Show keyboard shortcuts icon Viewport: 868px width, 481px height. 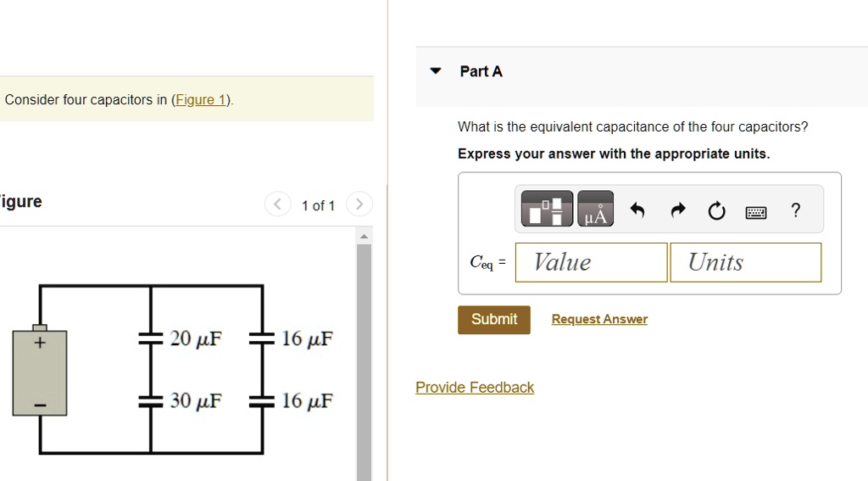tap(755, 212)
